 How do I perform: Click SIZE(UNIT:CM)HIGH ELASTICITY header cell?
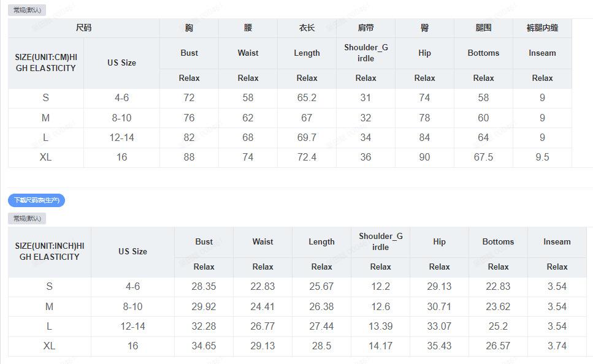tap(46, 63)
